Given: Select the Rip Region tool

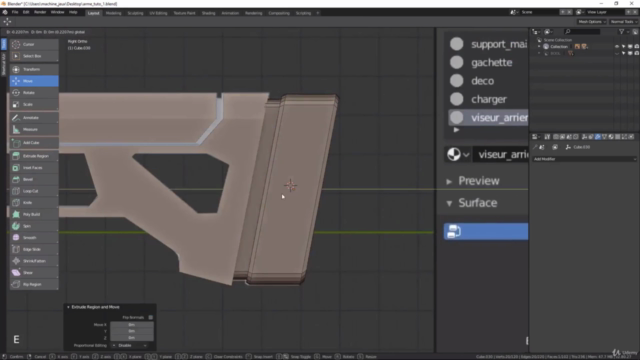Looking at the screenshot, I should (x=34, y=284).
